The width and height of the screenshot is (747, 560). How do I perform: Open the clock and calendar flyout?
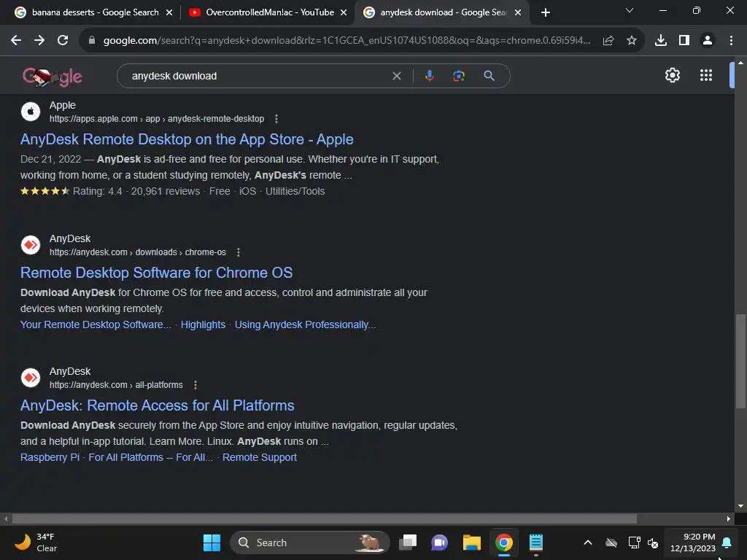(x=692, y=542)
